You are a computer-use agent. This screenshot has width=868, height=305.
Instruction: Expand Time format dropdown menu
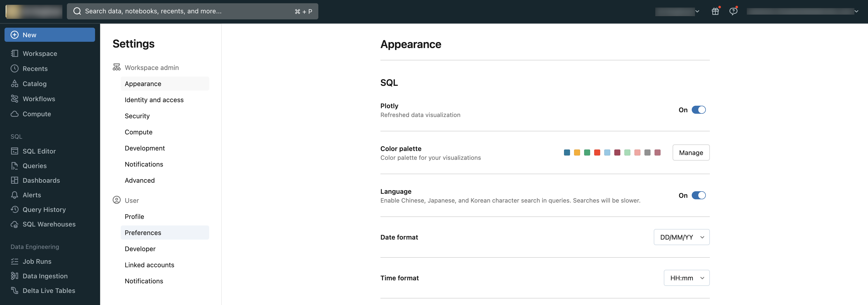point(686,278)
